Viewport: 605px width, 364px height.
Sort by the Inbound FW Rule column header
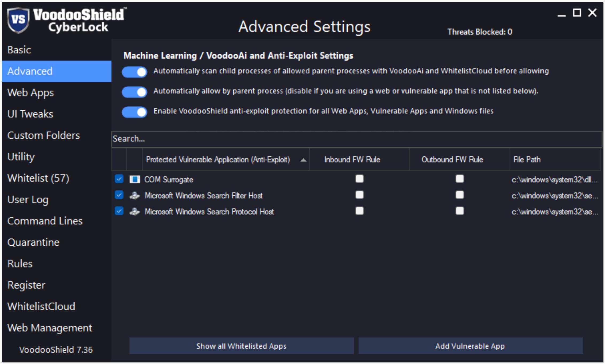click(x=352, y=160)
